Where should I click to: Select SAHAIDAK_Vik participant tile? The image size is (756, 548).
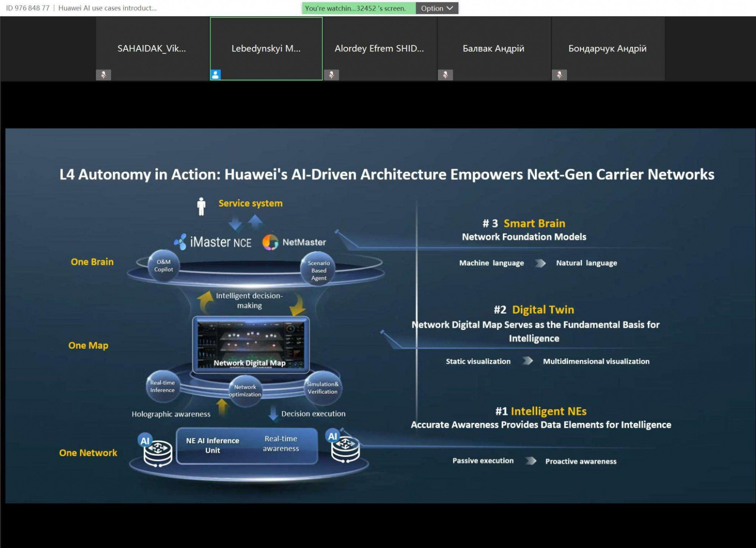[x=152, y=49]
